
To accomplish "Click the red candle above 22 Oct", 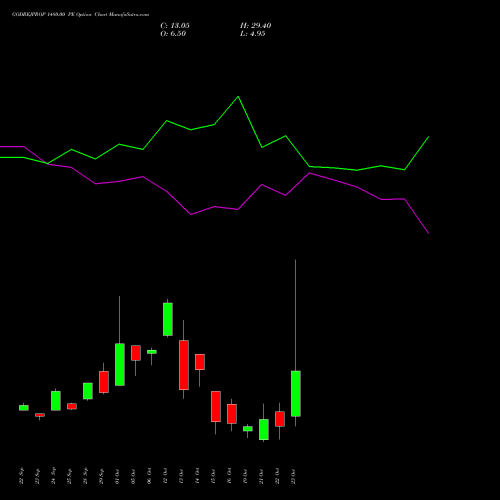I will pyautogui.click(x=280, y=419).
